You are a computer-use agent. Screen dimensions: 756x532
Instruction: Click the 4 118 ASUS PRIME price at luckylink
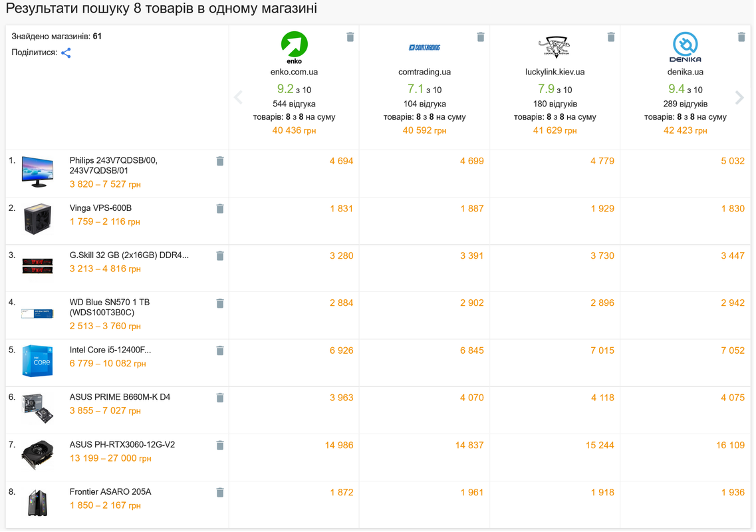pos(604,399)
